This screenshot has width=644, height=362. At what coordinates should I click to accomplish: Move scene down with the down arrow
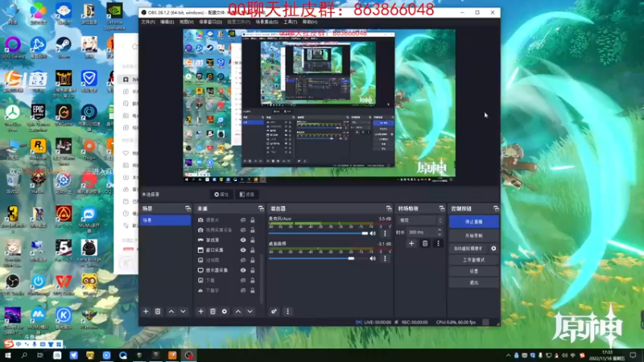pyautogui.click(x=184, y=311)
